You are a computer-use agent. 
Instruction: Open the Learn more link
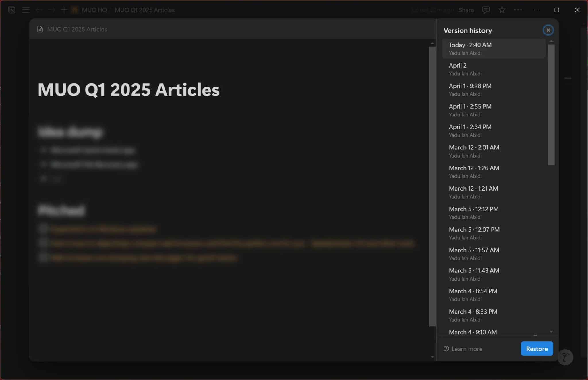[x=463, y=348]
